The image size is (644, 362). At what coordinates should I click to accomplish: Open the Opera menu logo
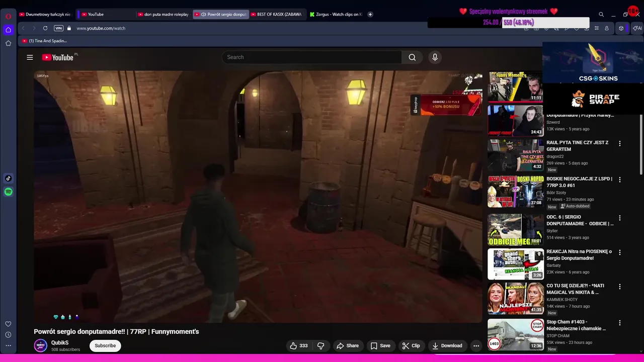(8, 16)
